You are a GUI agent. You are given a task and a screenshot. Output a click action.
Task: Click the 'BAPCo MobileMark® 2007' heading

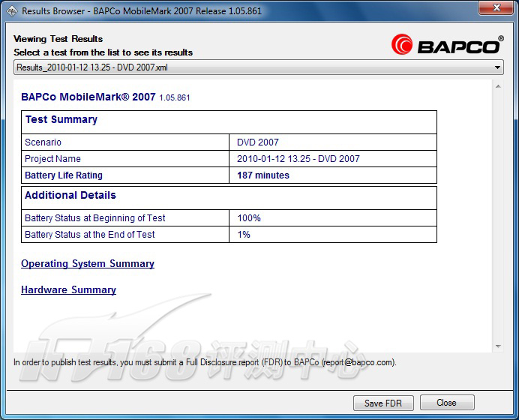point(88,97)
